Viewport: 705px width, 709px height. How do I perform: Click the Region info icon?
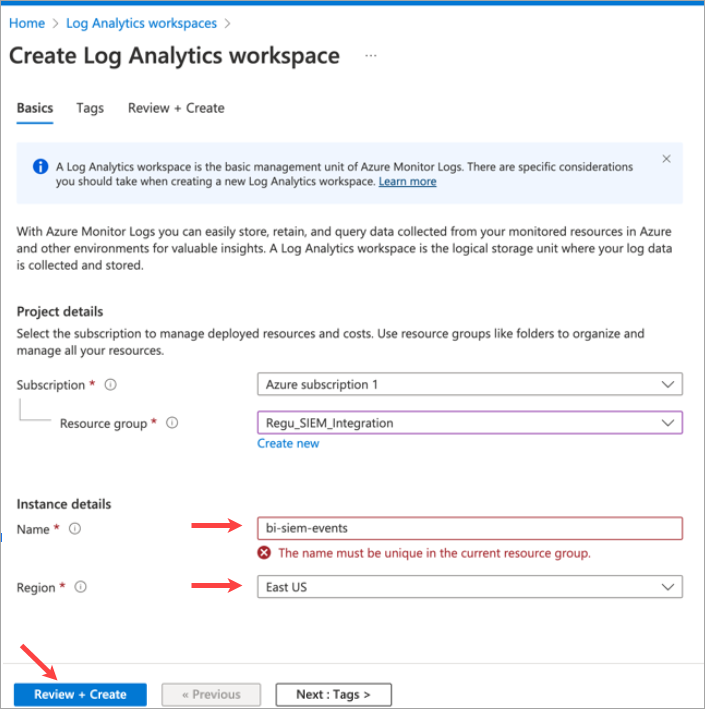(x=80, y=587)
